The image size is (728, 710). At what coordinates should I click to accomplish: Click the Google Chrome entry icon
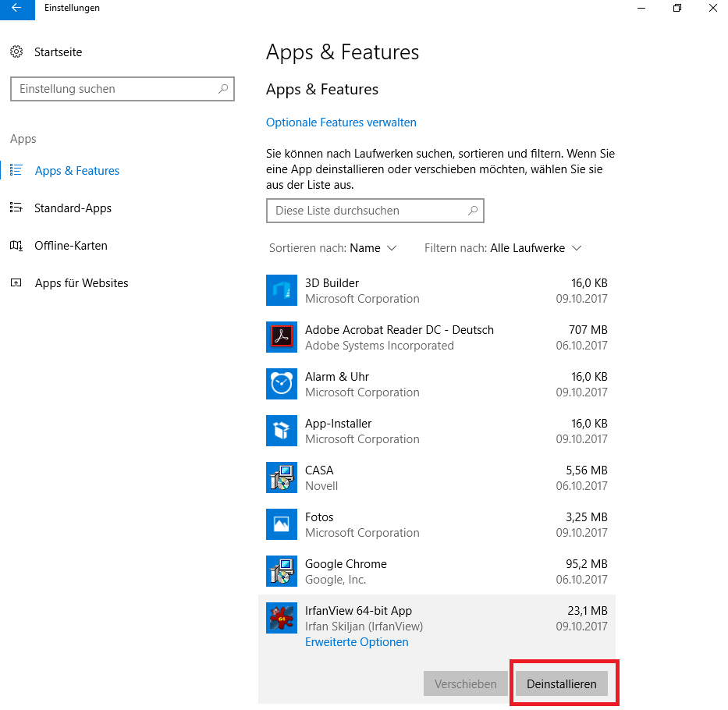point(282,571)
